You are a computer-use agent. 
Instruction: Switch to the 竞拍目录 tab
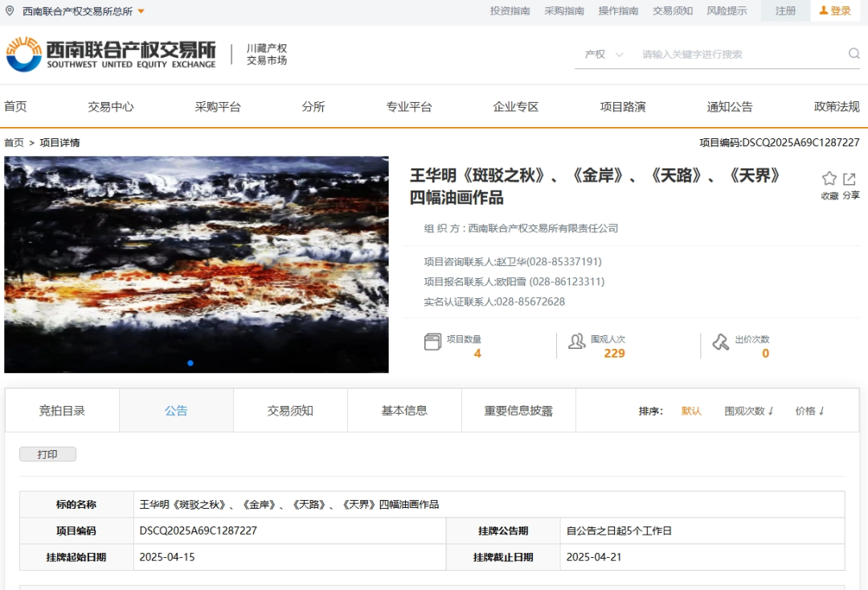coord(62,411)
